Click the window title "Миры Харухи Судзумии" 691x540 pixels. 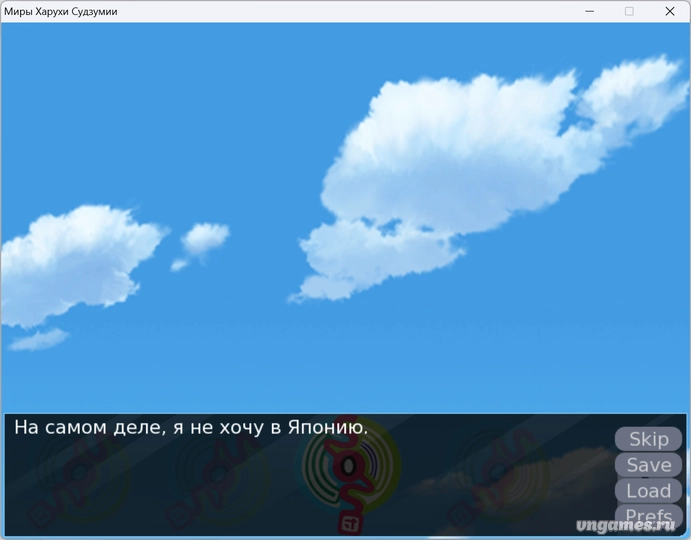[x=61, y=12]
